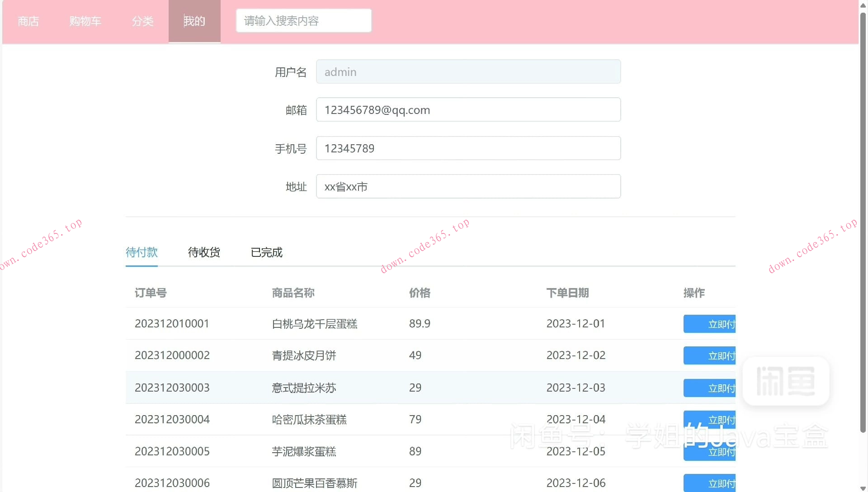This screenshot has width=868, height=492.
Task: Switch to the 待收货 orders tab
Action: (204, 252)
